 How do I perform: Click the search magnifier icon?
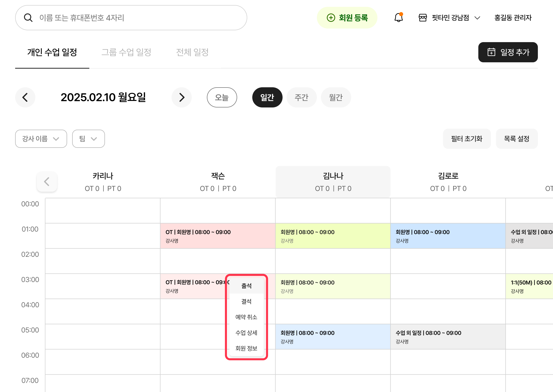tap(28, 18)
